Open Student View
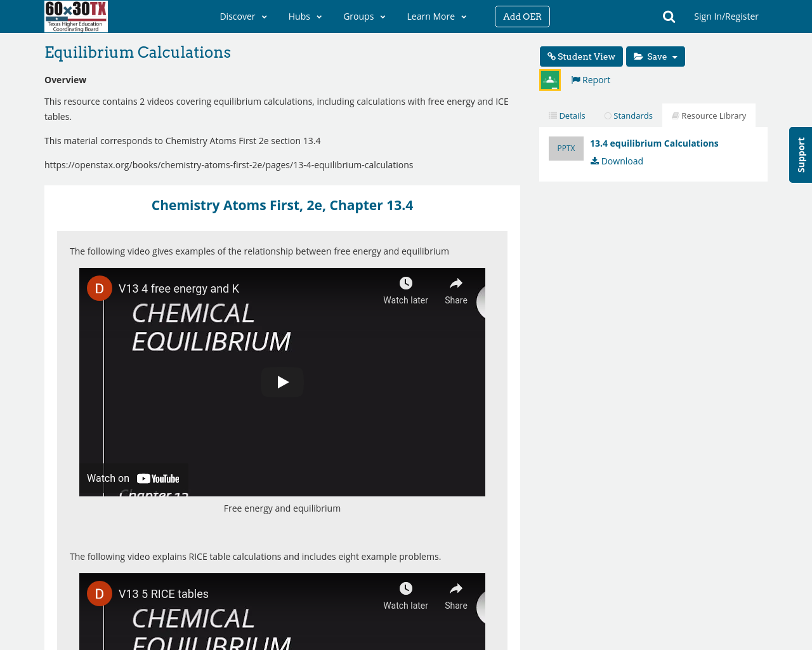 [x=581, y=56]
